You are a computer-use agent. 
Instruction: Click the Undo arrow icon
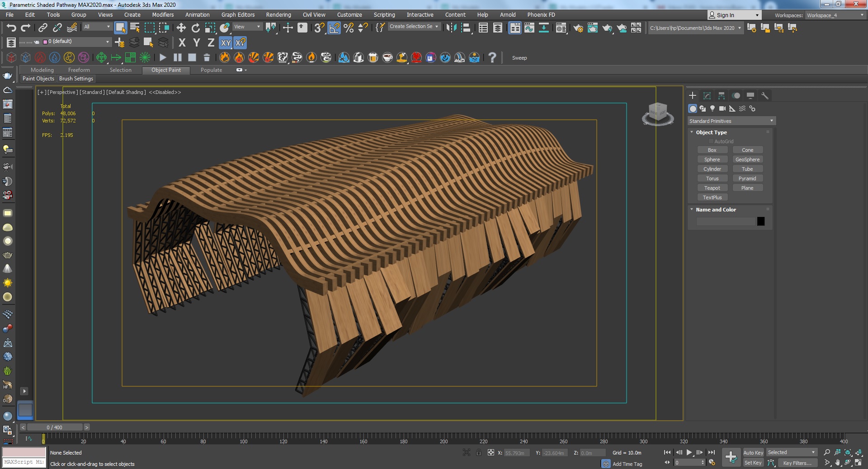(11, 28)
